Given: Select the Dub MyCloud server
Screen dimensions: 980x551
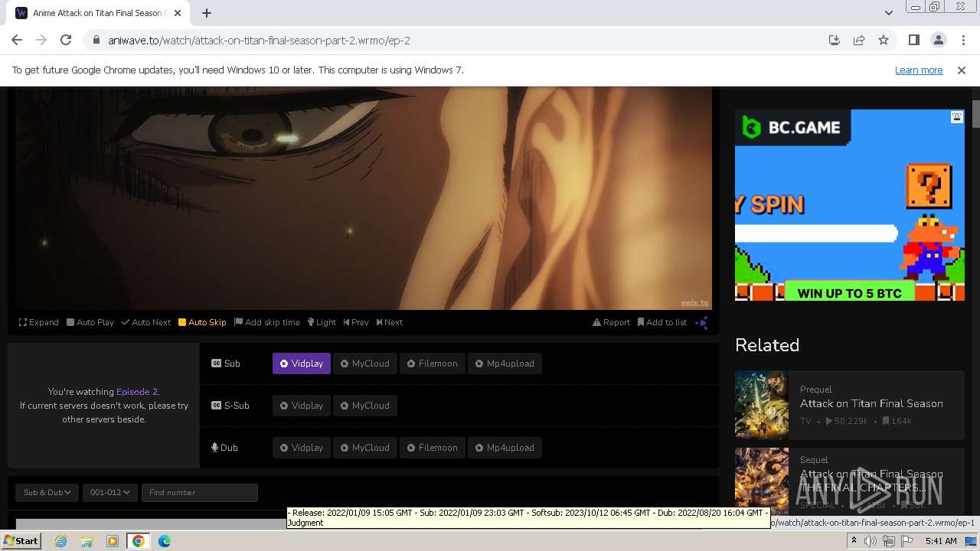Looking at the screenshot, I should (x=365, y=448).
